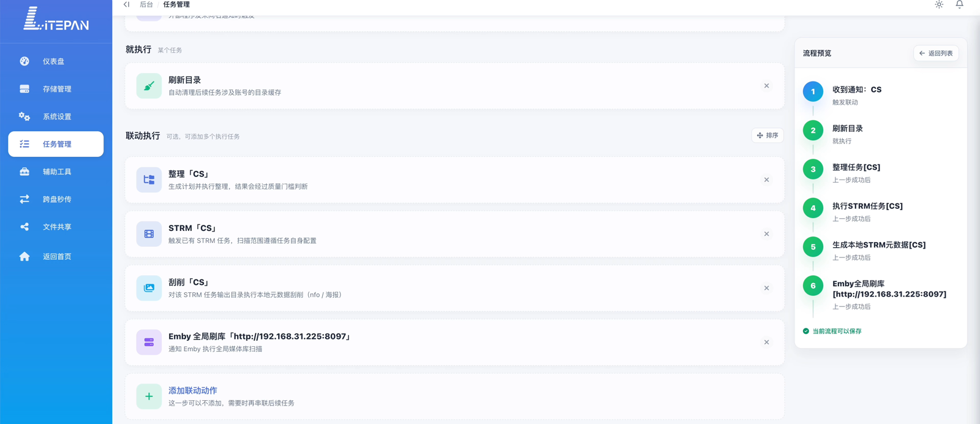Screen dimensions: 980x424
Task: Open the 仪表盘 dashboard menu
Action: point(56,61)
